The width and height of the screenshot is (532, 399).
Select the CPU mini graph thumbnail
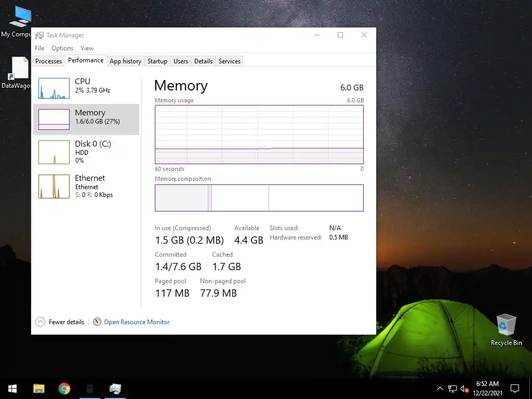[x=54, y=88]
